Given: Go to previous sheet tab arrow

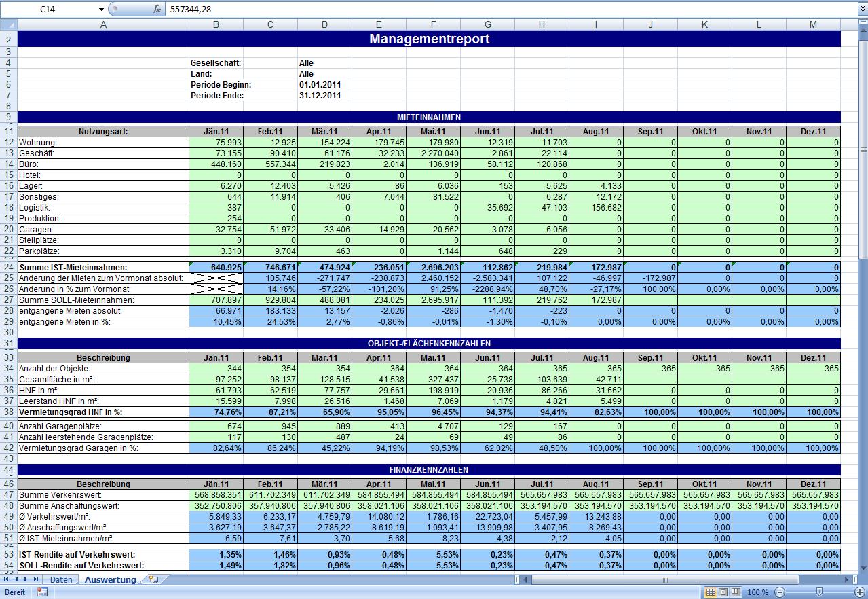Looking at the screenshot, I should (17, 579).
